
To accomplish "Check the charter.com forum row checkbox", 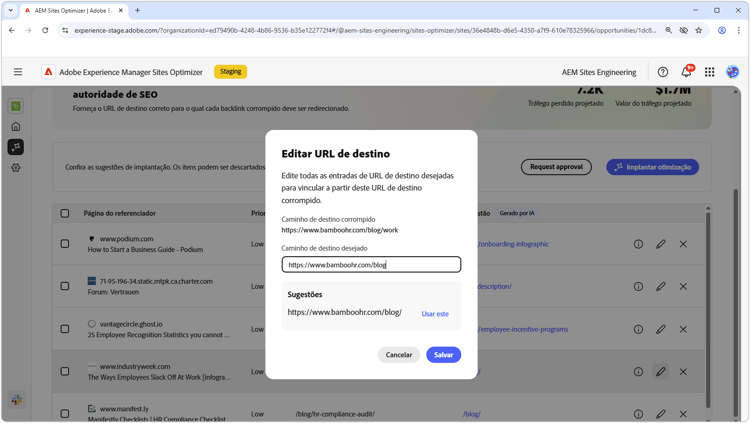I will click(65, 286).
